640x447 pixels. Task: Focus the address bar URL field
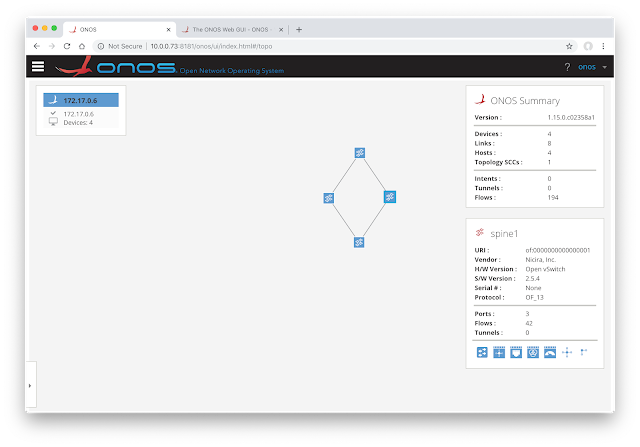coord(211,46)
